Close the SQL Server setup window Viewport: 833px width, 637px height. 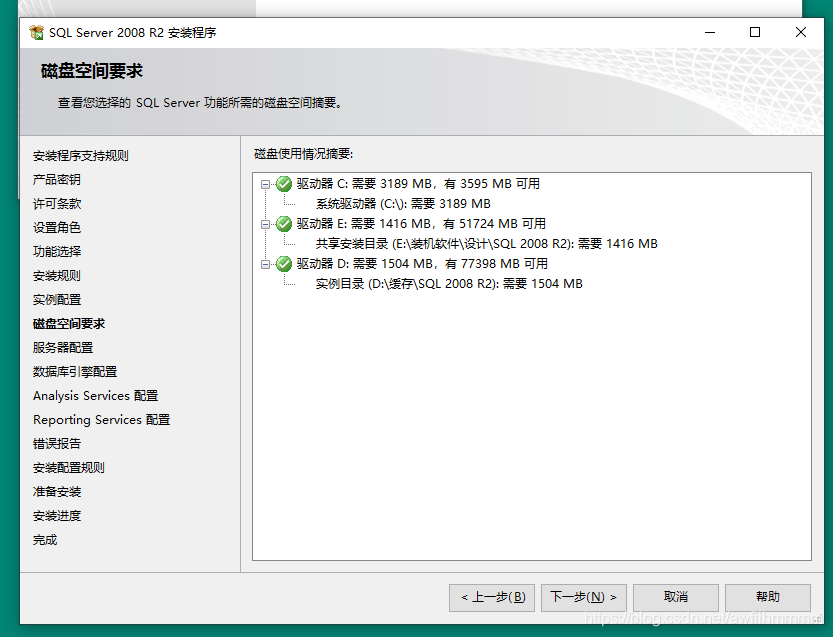pyautogui.click(x=801, y=32)
